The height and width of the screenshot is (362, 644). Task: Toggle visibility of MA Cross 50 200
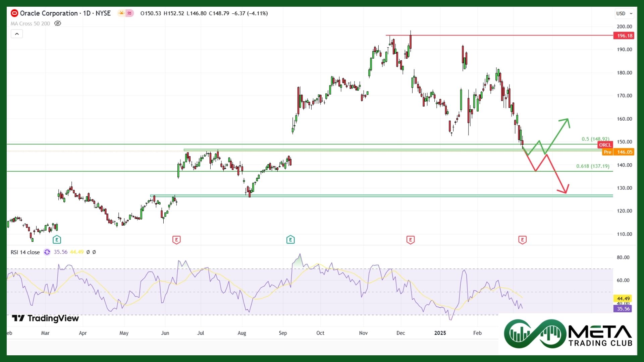[x=58, y=23]
